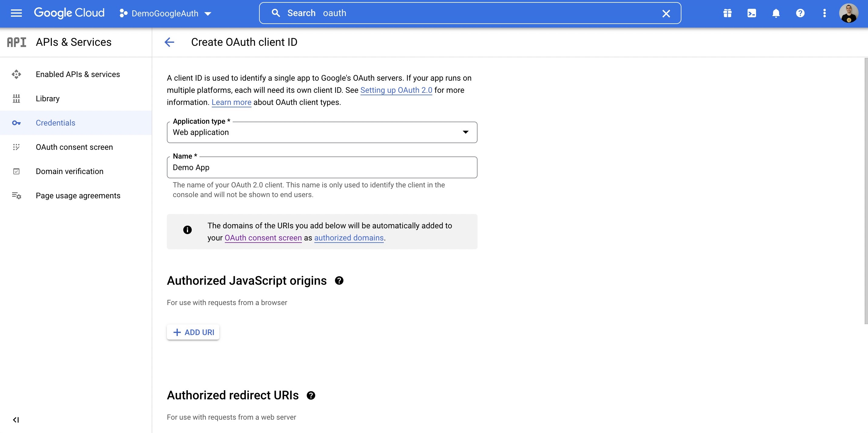Click the back arrow next to Create OAuth client ID
The image size is (868, 433).
point(170,42)
